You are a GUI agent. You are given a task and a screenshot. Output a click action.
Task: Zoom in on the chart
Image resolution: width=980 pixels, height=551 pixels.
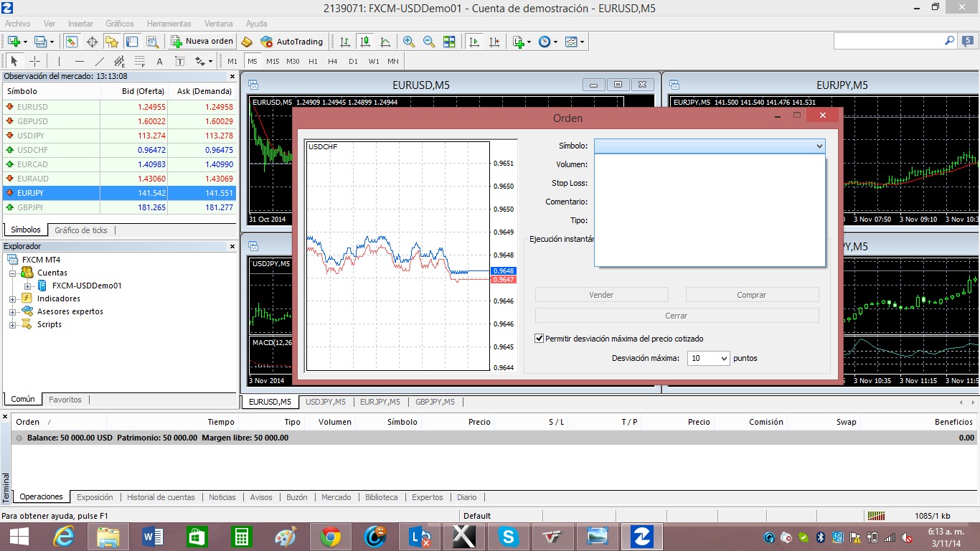(x=409, y=42)
